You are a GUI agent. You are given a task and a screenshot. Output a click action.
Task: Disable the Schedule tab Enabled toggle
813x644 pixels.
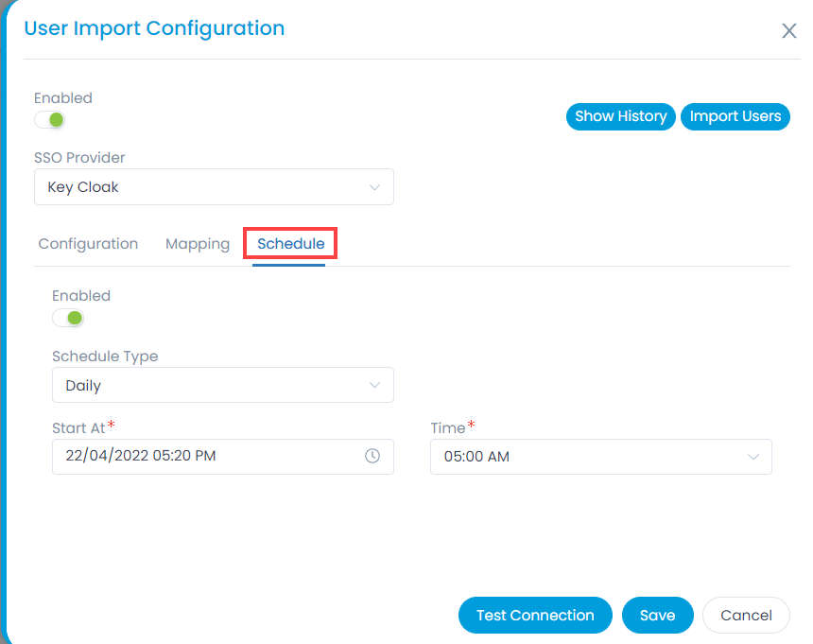coord(68,318)
